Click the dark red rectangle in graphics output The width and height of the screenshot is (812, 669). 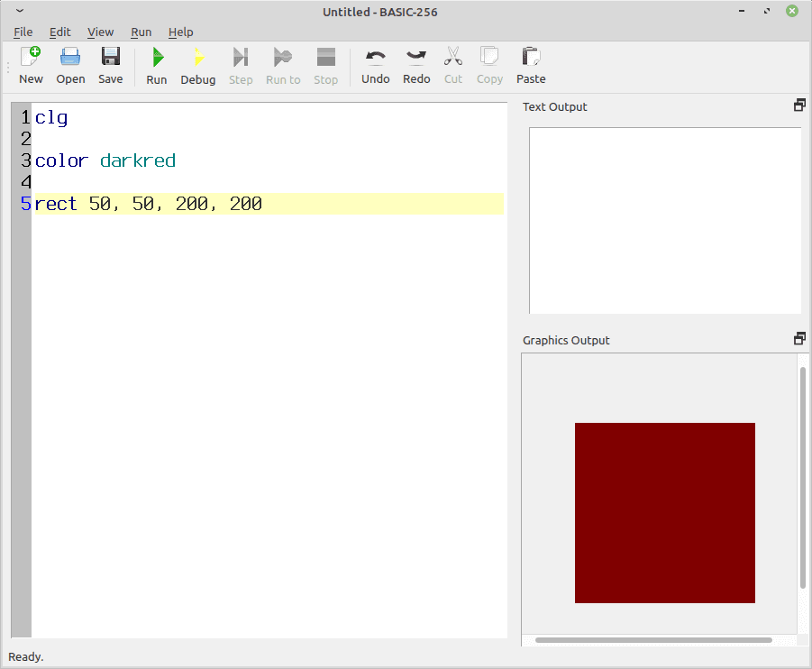(664, 512)
